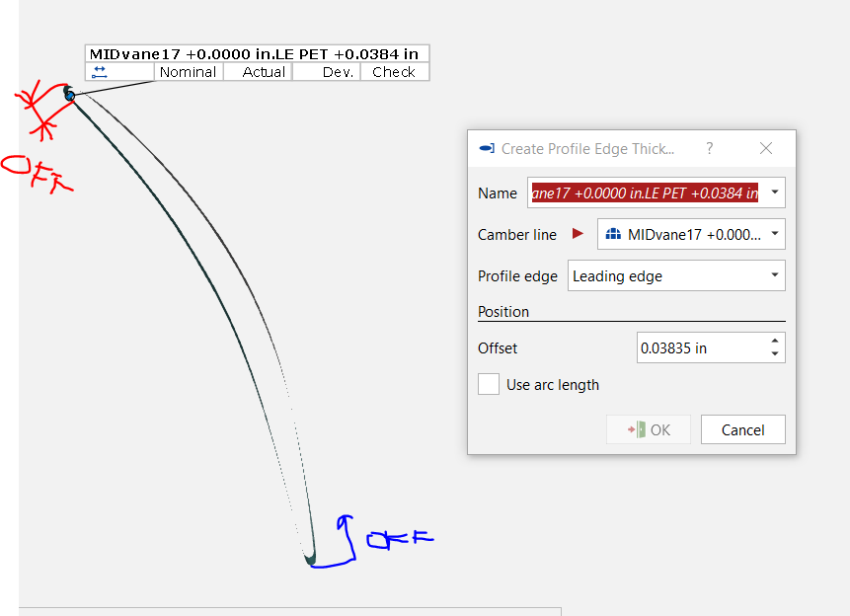Image resolution: width=850 pixels, height=616 pixels.
Task: Click the red Camber line selection arrow
Action: (578, 234)
